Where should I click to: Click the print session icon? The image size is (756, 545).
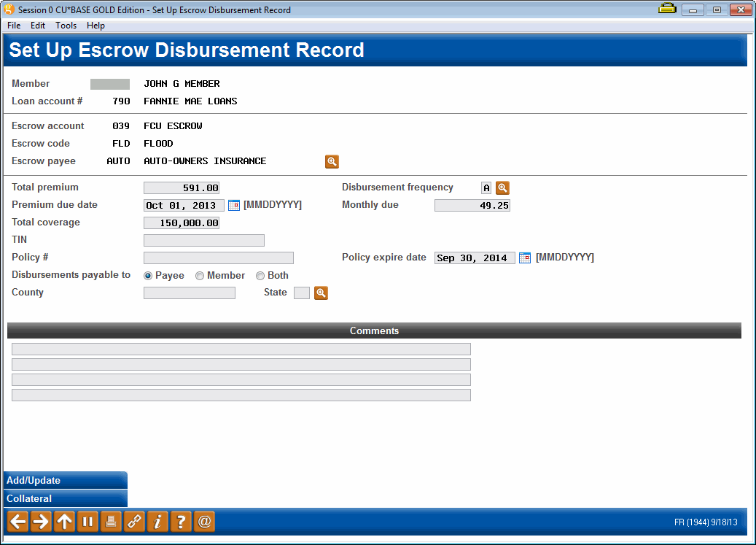pos(110,522)
